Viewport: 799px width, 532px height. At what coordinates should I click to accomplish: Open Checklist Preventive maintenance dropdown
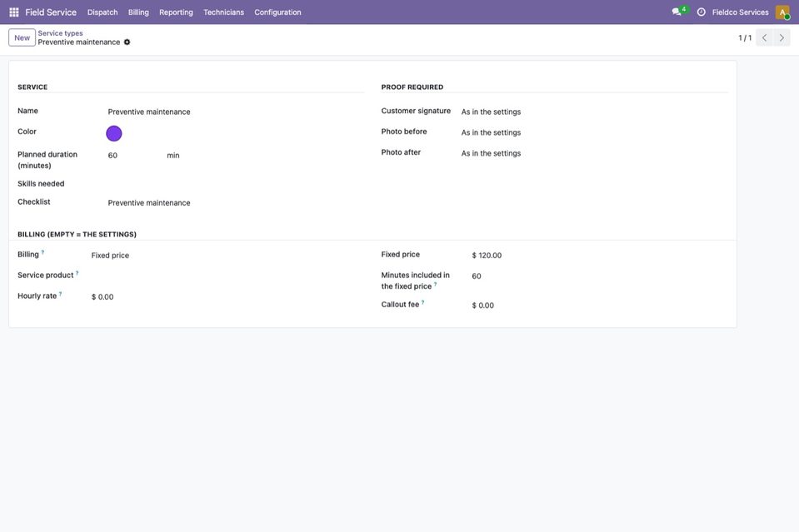point(234,202)
